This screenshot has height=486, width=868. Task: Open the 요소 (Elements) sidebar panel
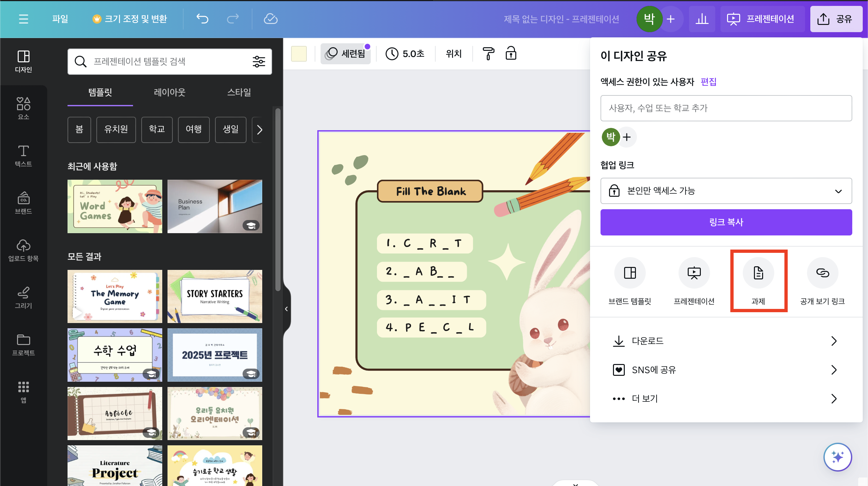point(23,108)
